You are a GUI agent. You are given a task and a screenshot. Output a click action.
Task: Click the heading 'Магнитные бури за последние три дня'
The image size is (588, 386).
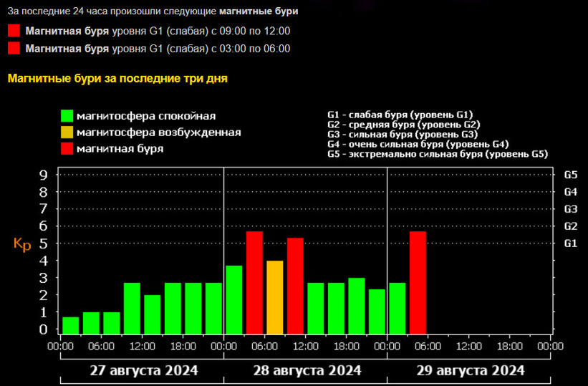(117, 78)
